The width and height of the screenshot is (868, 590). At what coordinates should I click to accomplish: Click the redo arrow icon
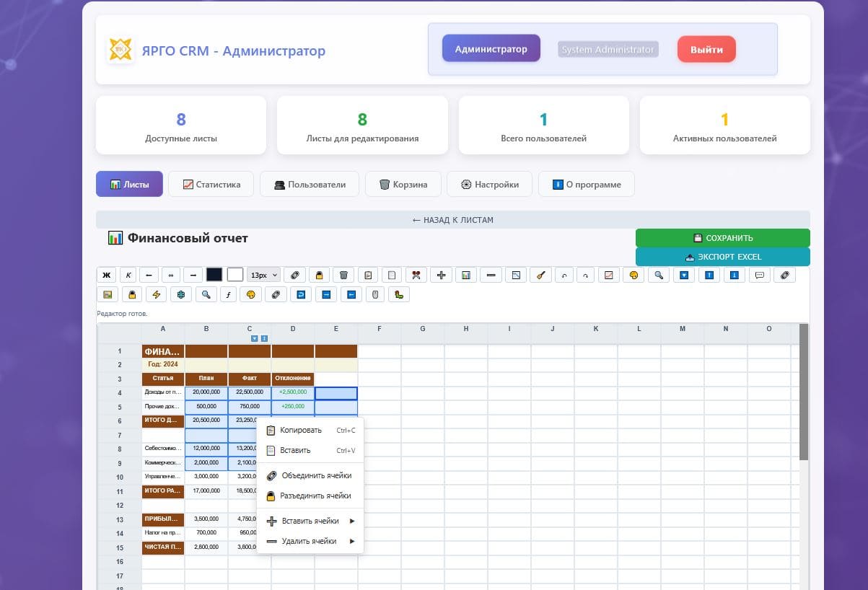pyautogui.click(x=585, y=275)
